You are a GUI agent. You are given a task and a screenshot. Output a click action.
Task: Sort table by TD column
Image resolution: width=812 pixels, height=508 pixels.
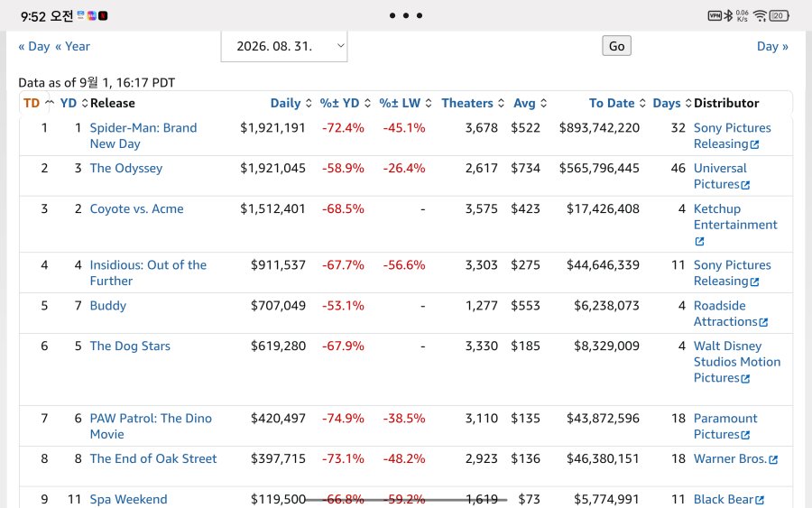pos(38,103)
